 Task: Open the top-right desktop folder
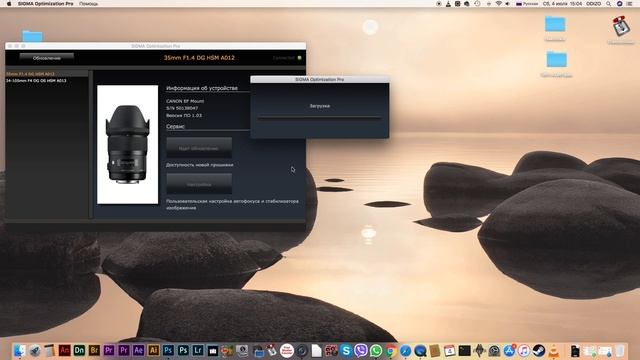tap(555, 24)
